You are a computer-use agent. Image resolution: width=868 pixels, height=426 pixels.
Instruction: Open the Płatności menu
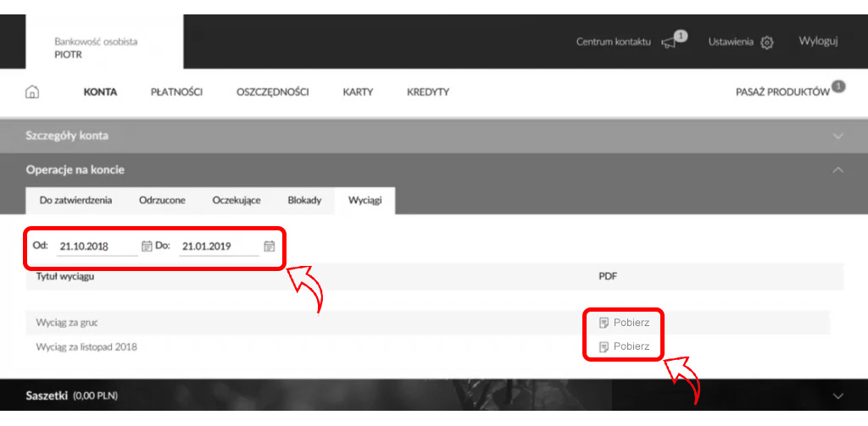(x=176, y=92)
